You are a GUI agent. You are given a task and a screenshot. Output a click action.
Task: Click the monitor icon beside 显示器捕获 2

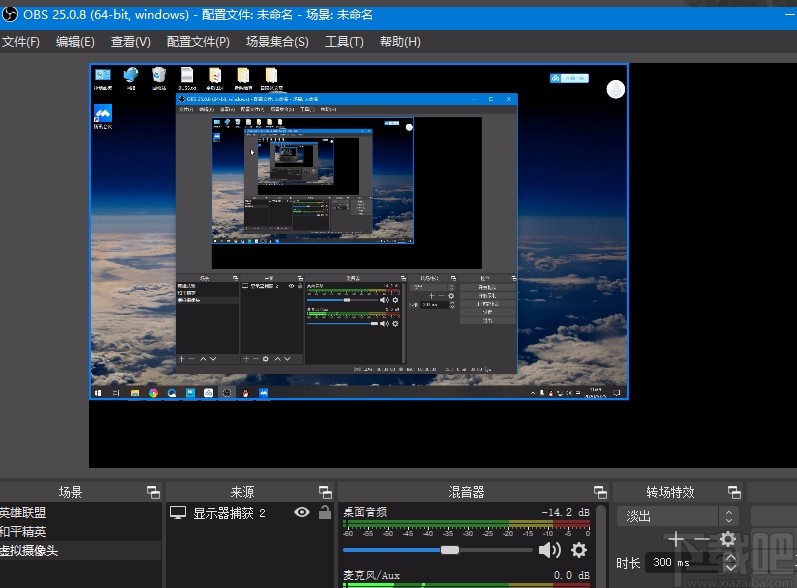(178, 513)
